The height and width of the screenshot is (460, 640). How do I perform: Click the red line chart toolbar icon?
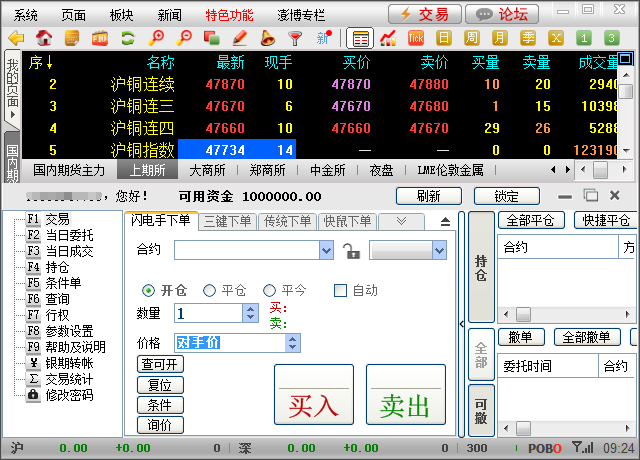(x=387, y=39)
